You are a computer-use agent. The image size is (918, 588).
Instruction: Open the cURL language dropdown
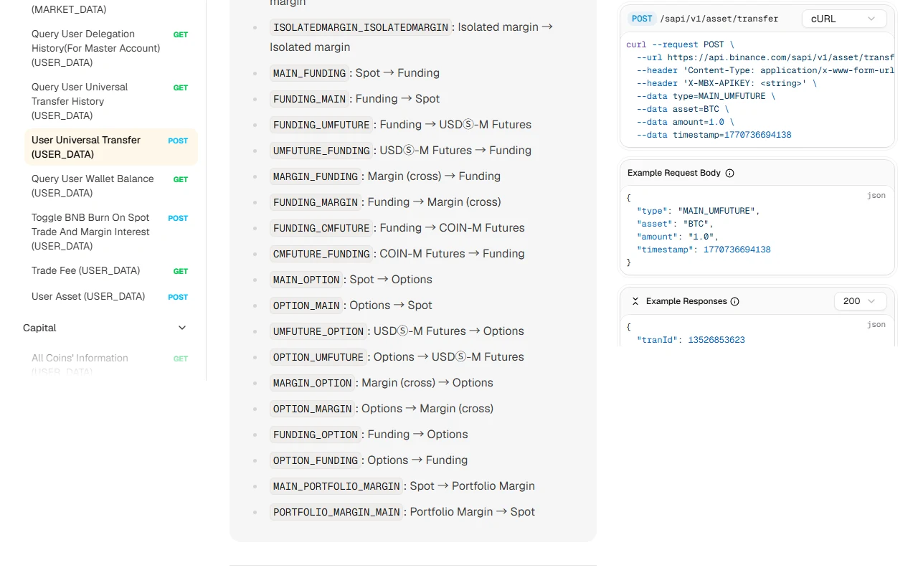coord(844,19)
